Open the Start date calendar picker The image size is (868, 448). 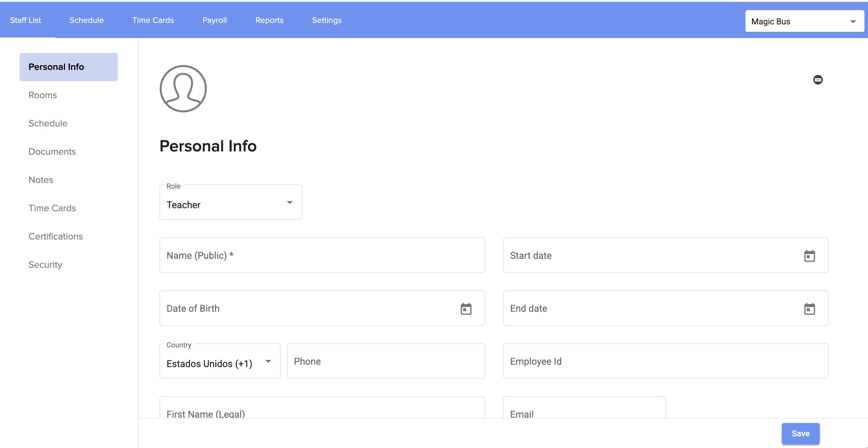[x=809, y=256]
